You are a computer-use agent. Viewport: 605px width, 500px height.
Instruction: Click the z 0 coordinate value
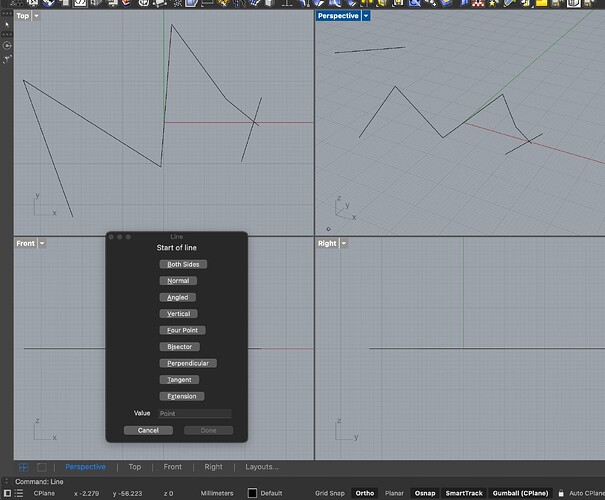168,493
